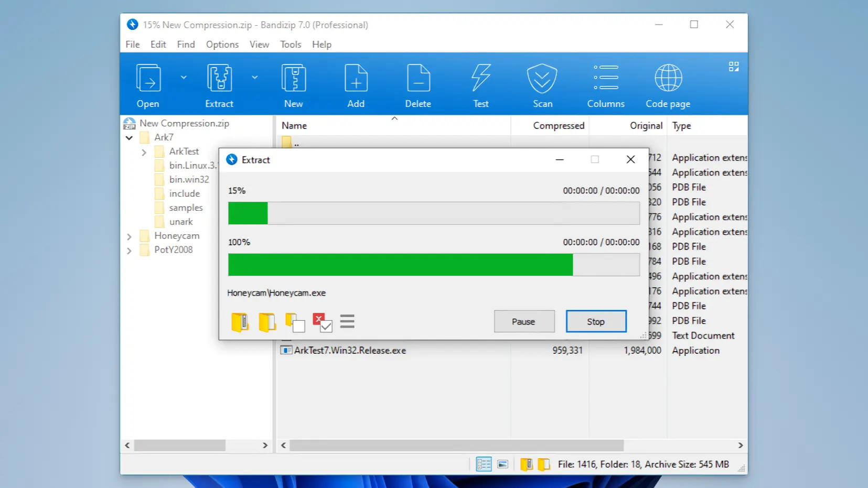The image size is (868, 488).
Task: Open the Tools menu
Action: (x=291, y=44)
